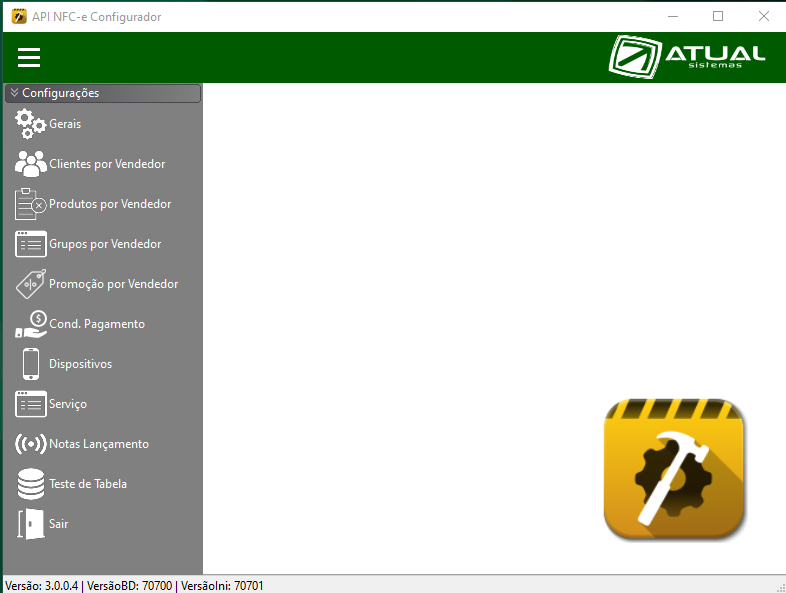This screenshot has width=786, height=593.
Task: Open the hamburger menu icon
Action: point(29,57)
